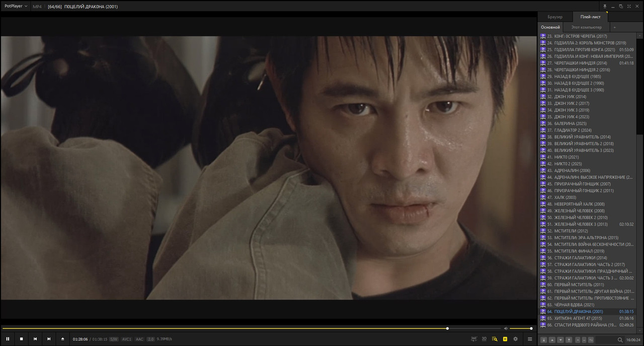
Task: Switch to the Плей-лист tab
Action: pos(590,17)
